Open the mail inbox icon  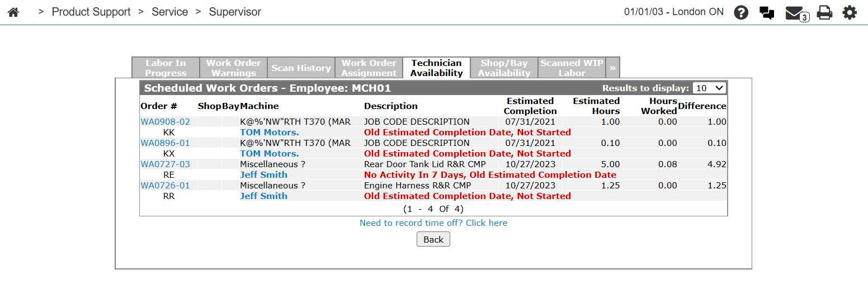pos(795,13)
